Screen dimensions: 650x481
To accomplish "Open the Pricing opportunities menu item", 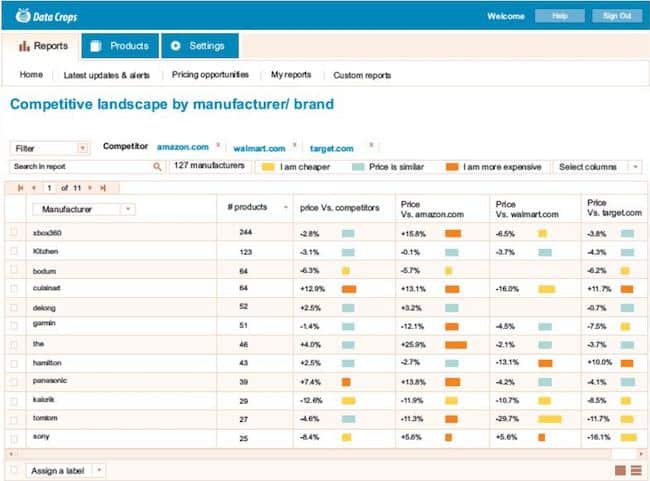I will tap(210, 75).
